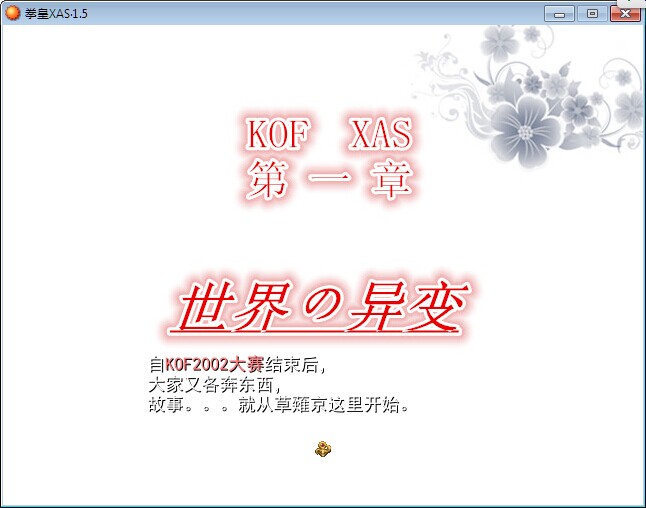Click the '世界の异变' chapter title
The height and width of the screenshot is (508, 646).
point(321,306)
